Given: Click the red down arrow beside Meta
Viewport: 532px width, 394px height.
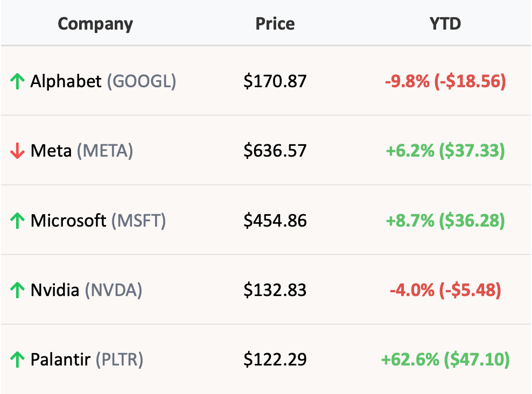Looking at the screenshot, I should (17, 152).
